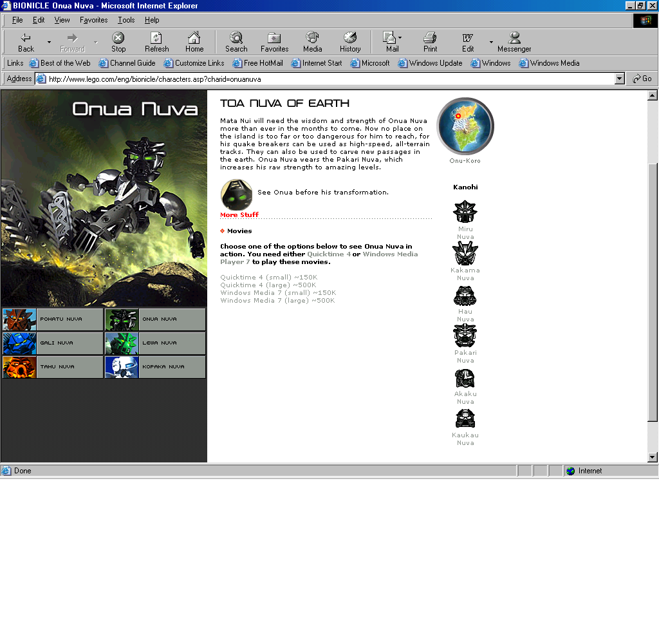Show browsing History
Image resolution: width=659 pixels, height=644 pixels.
[x=350, y=42]
